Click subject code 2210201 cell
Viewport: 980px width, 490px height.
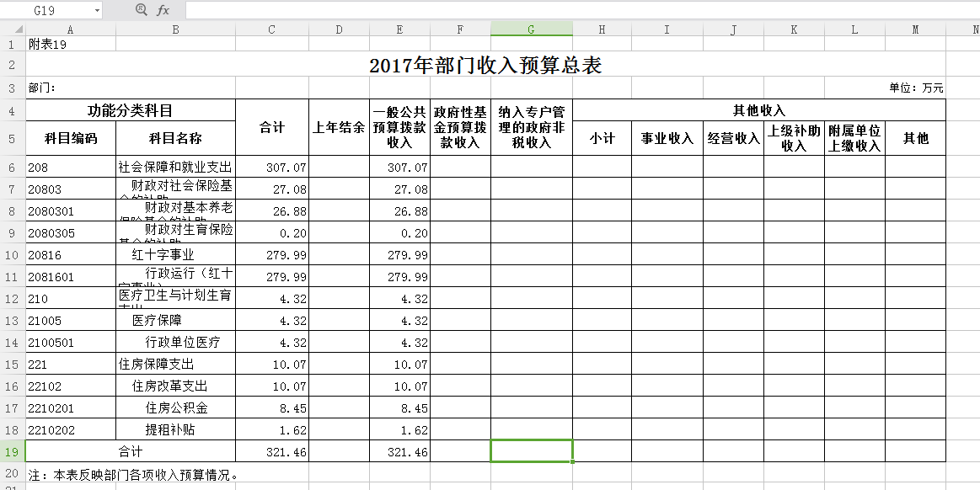coord(71,407)
